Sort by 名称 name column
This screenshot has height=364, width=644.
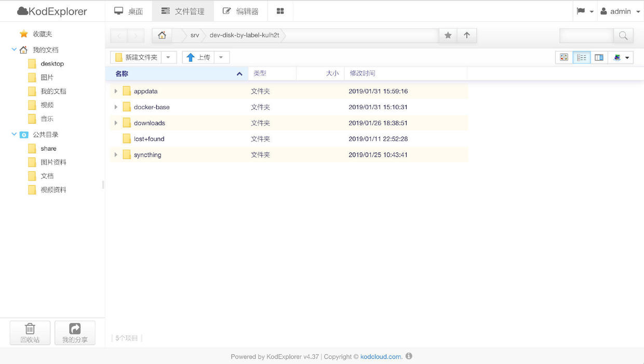(177, 73)
